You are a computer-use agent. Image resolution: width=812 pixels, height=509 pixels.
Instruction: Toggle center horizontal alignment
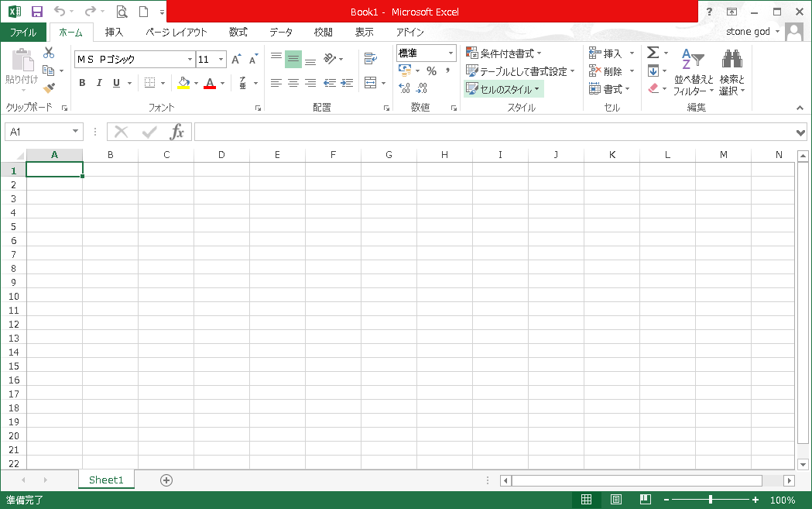[293, 83]
